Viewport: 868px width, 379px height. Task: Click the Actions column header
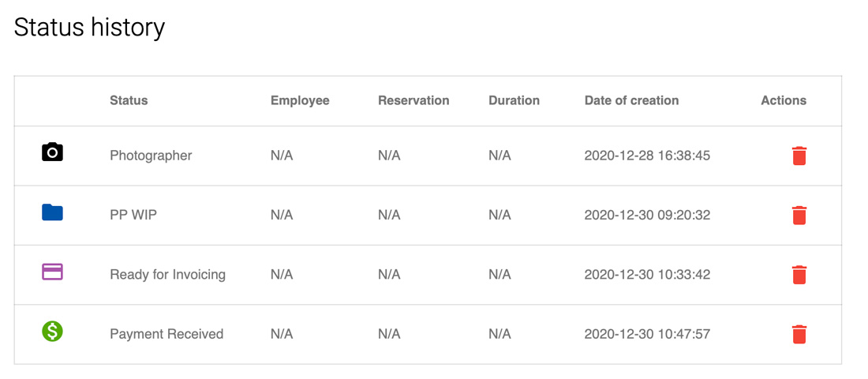(784, 100)
